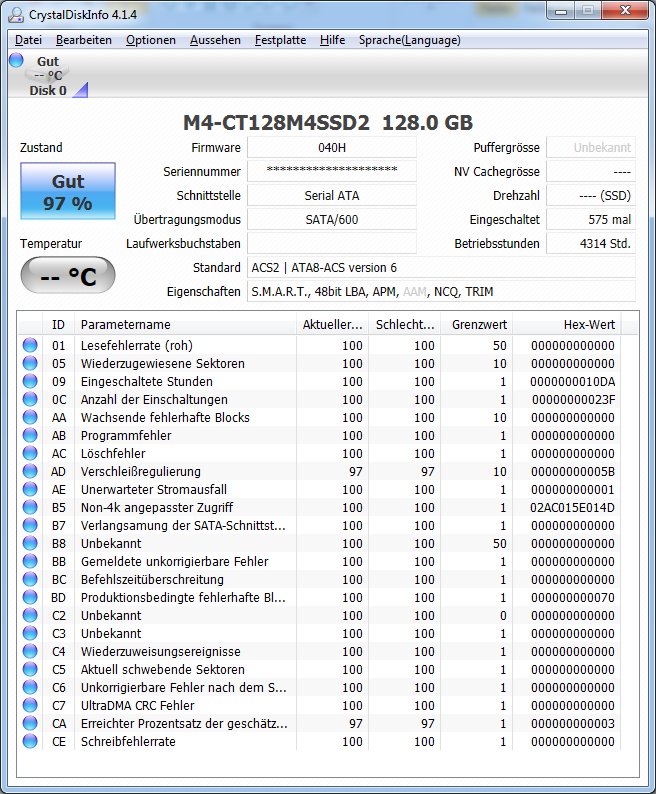Viewport: 656px width, 794px height.
Task: Click the CrystalDiskInfo title bar app icon
Action: point(16,14)
